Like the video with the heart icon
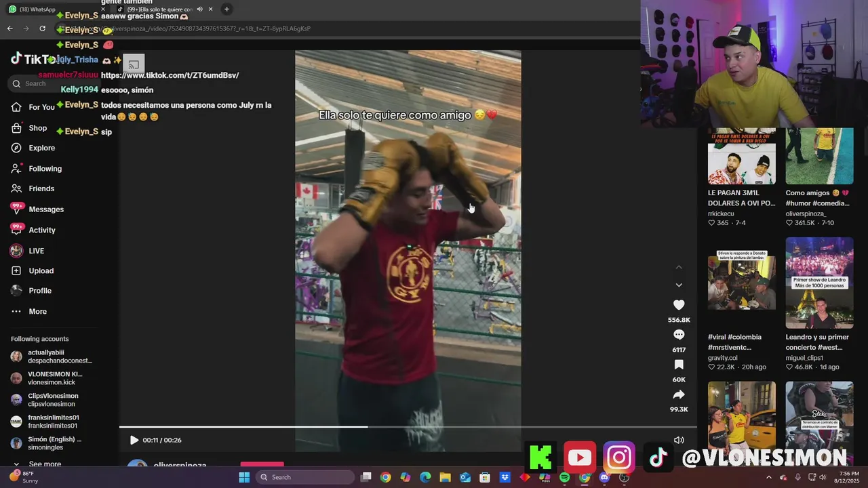Screen dimensions: 868x488 click(x=679, y=305)
